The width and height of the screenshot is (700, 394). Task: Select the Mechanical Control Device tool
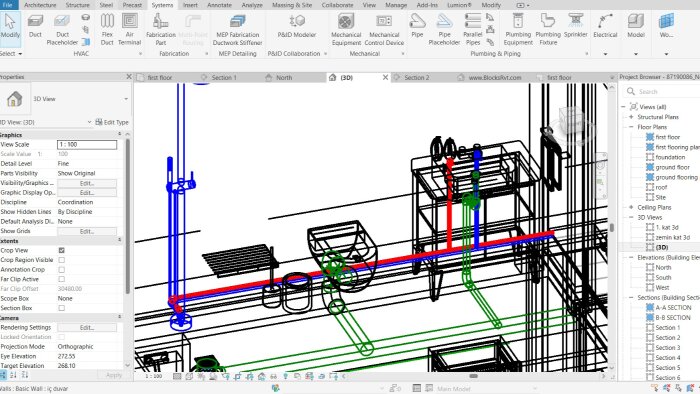pos(384,29)
